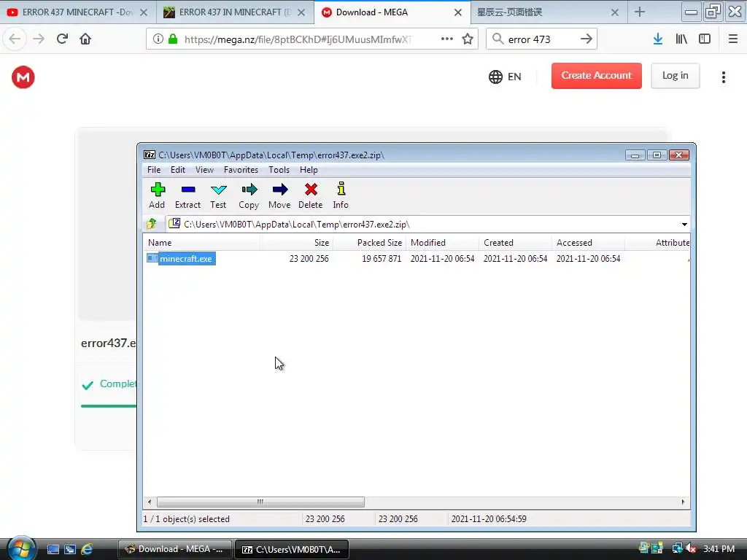The height and width of the screenshot is (560, 747).
Task: Sort by the Size column header
Action: 296,242
